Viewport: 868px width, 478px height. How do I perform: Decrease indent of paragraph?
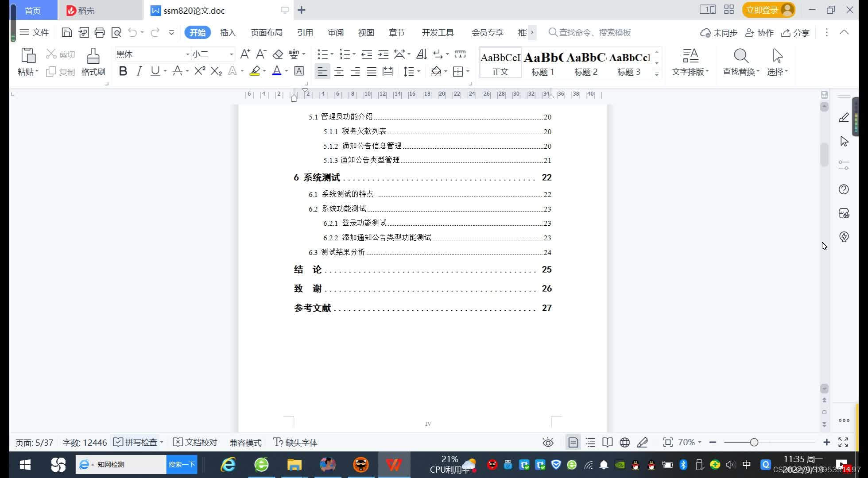367,54
